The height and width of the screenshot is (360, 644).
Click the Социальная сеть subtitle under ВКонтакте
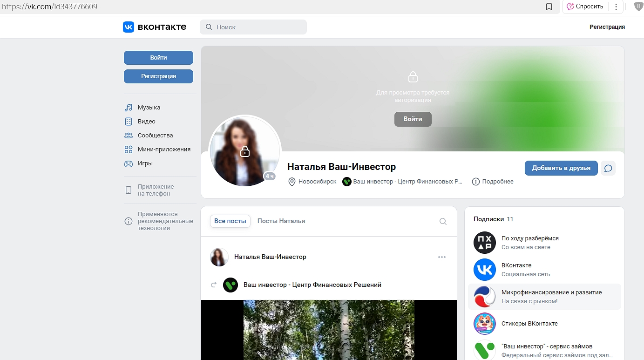526,274
